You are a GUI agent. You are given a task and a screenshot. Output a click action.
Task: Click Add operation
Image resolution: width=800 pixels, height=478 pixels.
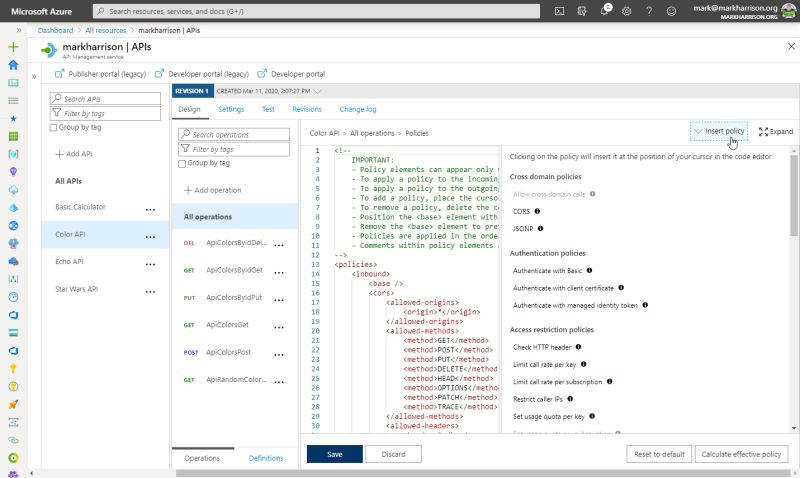pyautogui.click(x=212, y=190)
